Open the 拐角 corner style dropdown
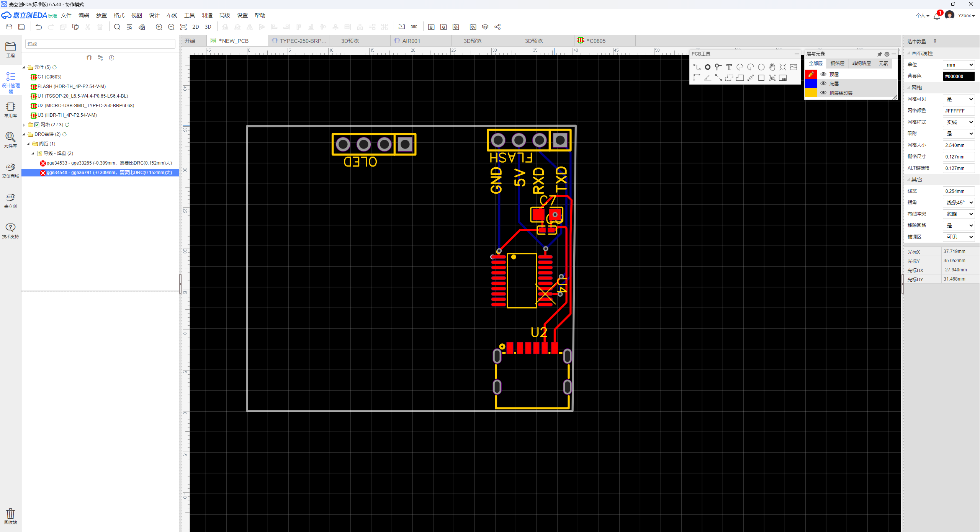The height and width of the screenshot is (532, 980). click(x=959, y=202)
